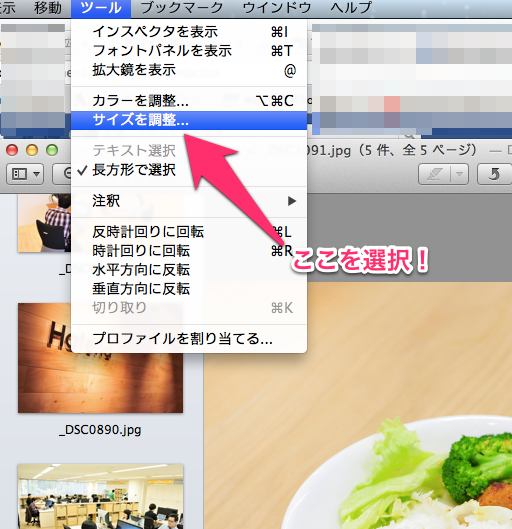Click サイズを調整... menu item

[189, 120]
